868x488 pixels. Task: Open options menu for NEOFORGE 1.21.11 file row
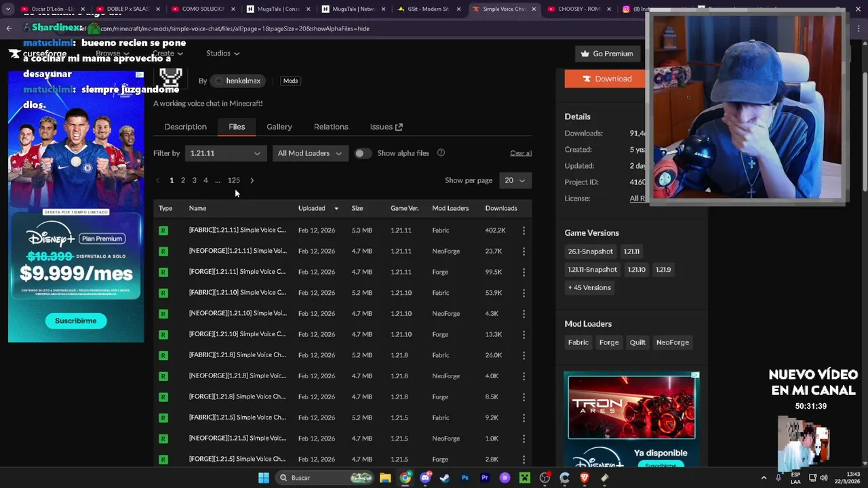point(524,251)
